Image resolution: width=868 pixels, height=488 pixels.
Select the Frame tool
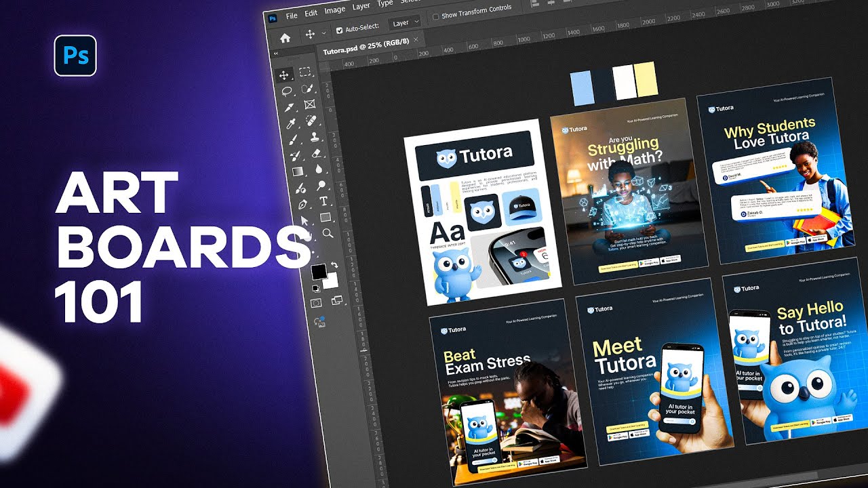coord(310,104)
